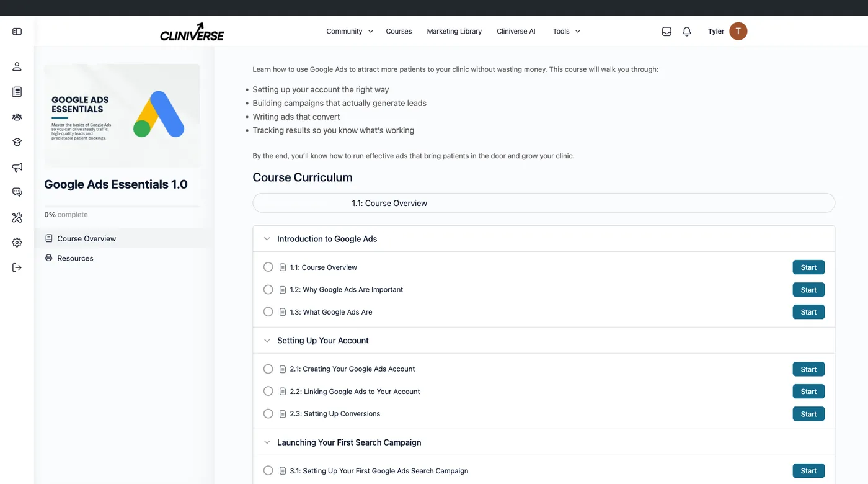Open the wrench tools icon in sidebar
This screenshot has width=868, height=484.
point(17,217)
